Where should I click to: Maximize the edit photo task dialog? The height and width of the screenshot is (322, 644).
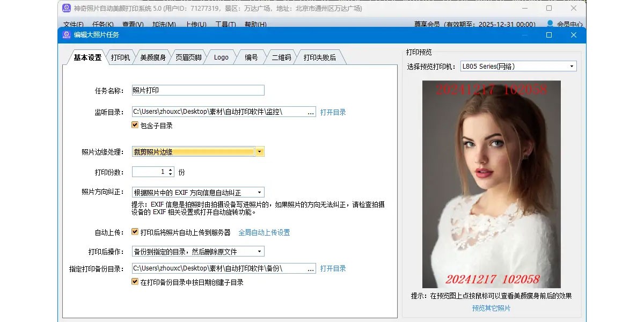(x=548, y=35)
